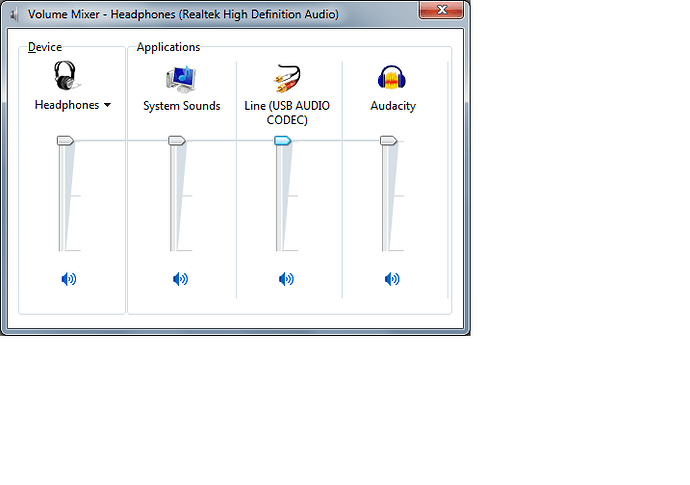Image resolution: width=690 pixels, height=485 pixels.
Task: Click the Audacity volume slider handle
Action: 389,140
